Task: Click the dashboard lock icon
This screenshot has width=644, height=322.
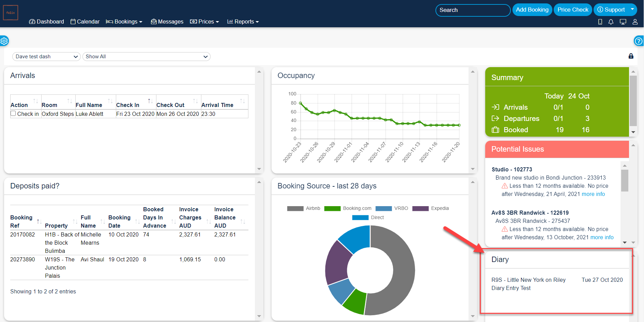Action: [631, 56]
